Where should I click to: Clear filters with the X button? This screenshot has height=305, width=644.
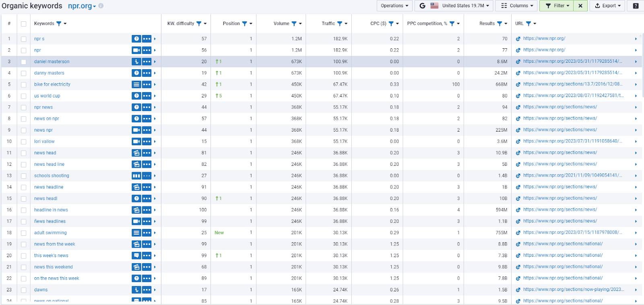tap(580, 6)
